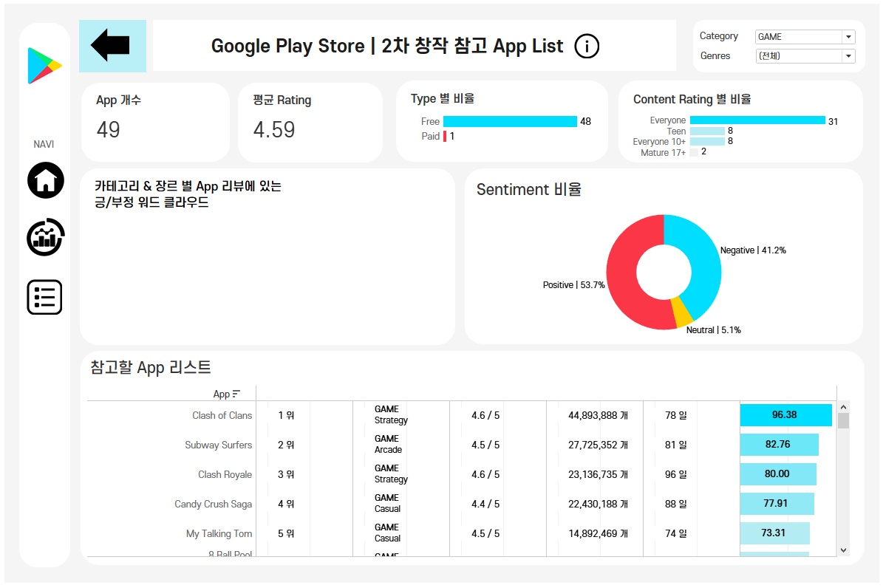The image size is (883, 588).
Task: Click the App column header
Action: point(222,394)
